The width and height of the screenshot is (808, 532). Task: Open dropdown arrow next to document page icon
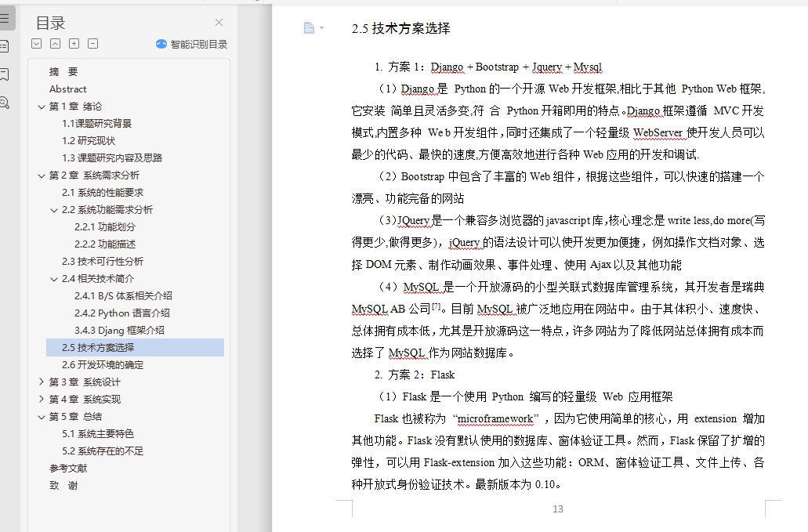coord(321,27)
